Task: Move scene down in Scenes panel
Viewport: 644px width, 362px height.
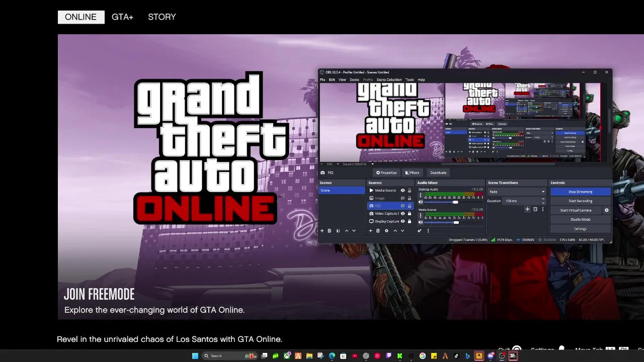Action: [x=354, y=231]
